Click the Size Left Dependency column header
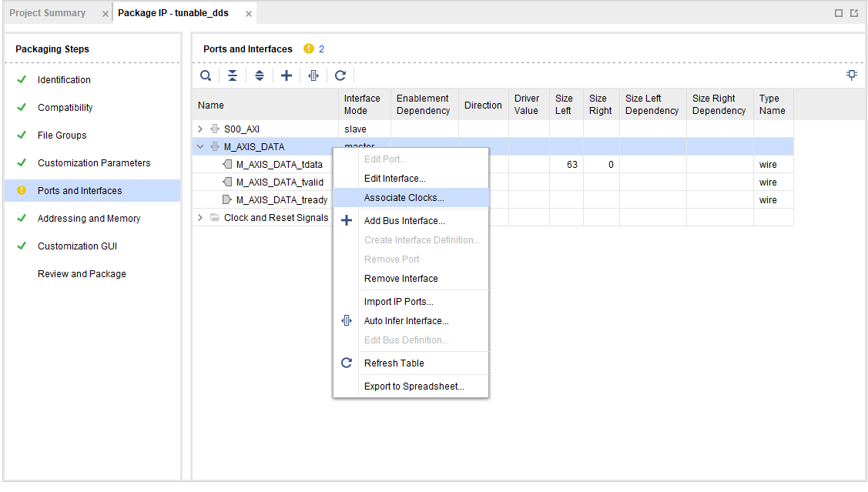 pos(652,105)
